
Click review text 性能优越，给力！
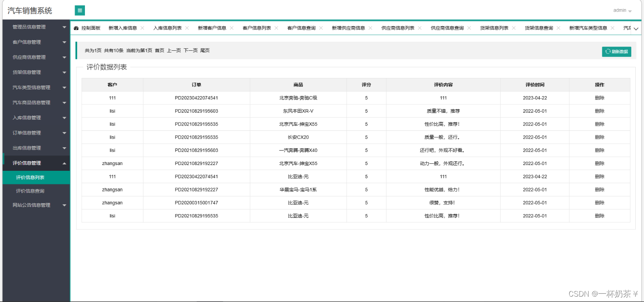[x=442, y=189]
